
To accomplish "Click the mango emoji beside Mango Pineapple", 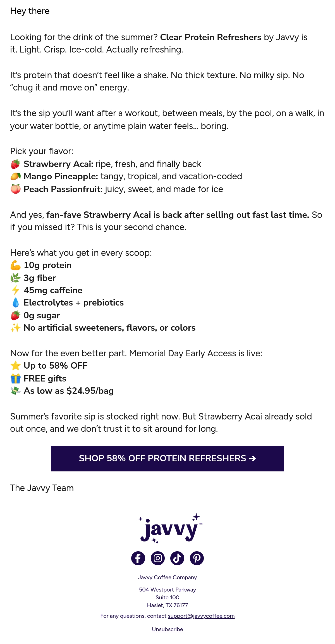I will 16,176.
